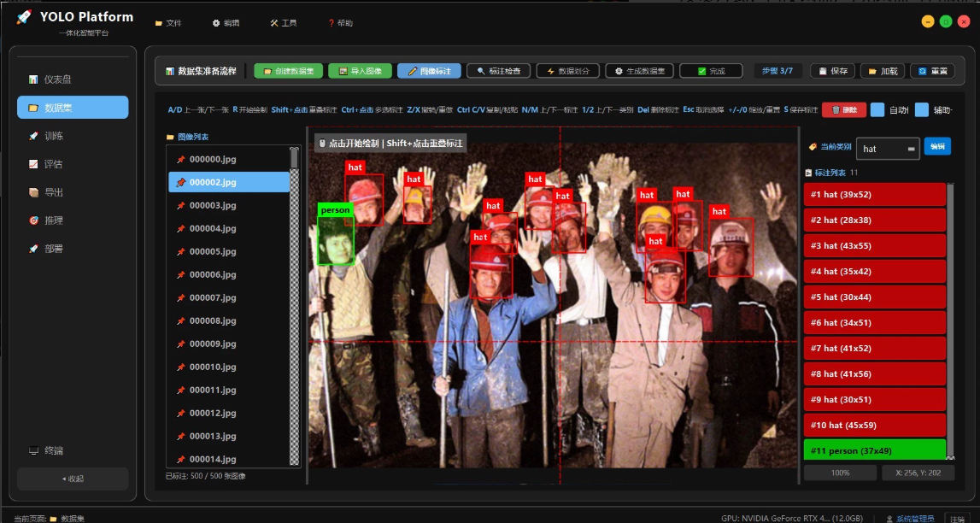Open the 工具 menu
The image size is (980, 523).
(283, 23)
